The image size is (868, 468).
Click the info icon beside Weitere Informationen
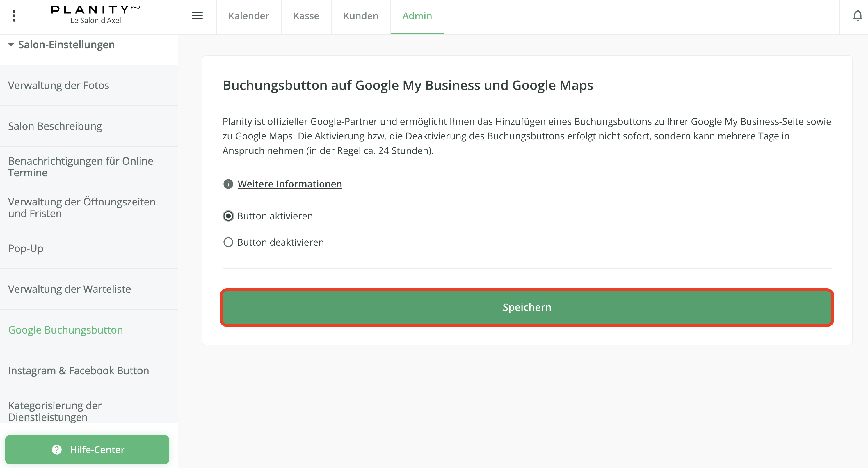[x=228, y=184]
